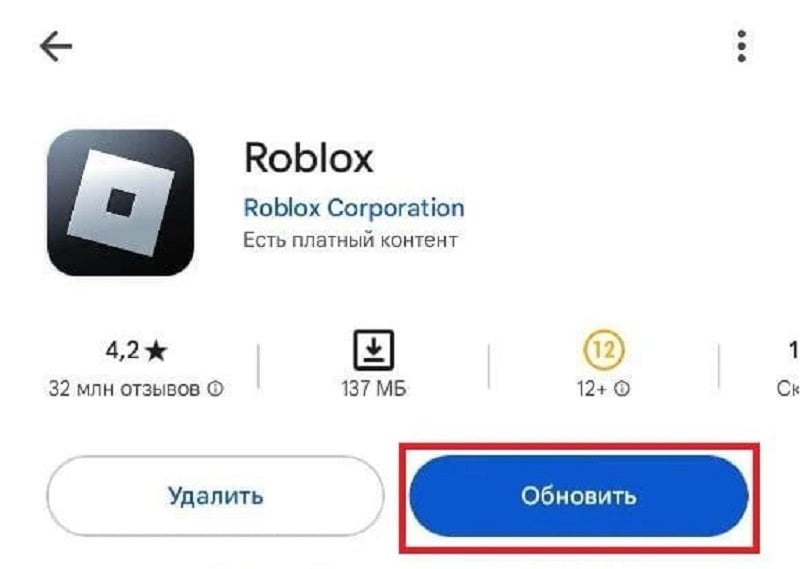
Task: Tap the vertical divider between size and age
Action: [489, 366]
